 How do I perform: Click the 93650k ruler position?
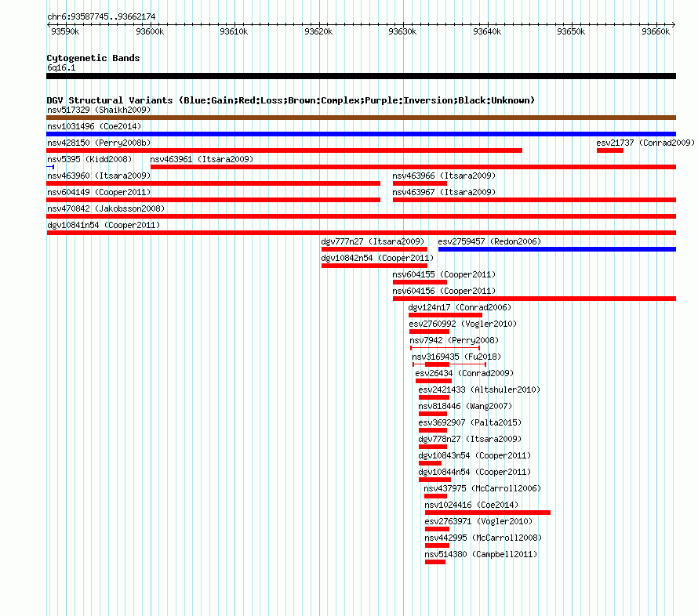(571, 31)
